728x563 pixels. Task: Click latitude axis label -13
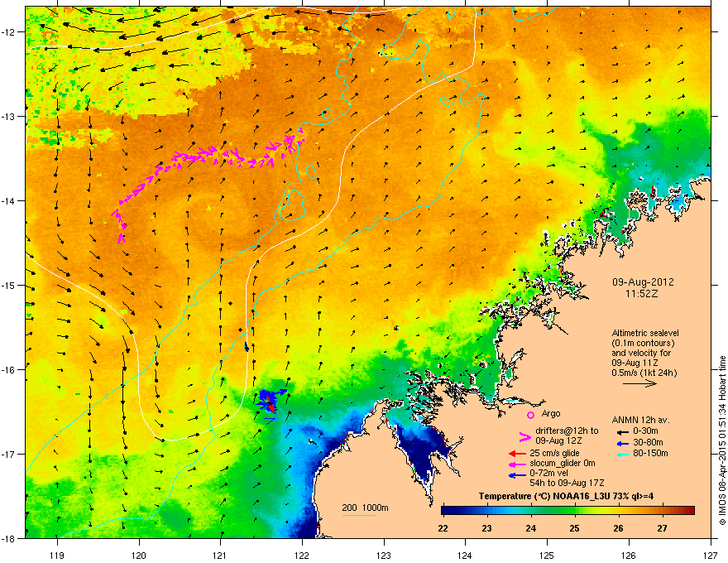[8, 117]
